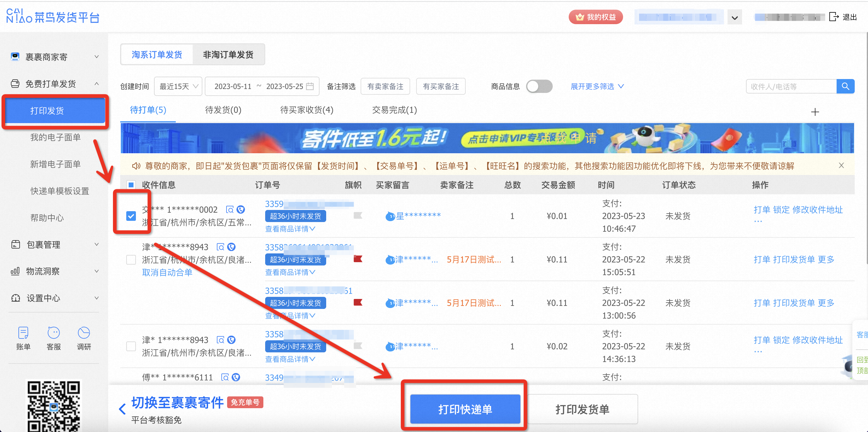The width and height of the screenshot is (868, 432).
Task: Select 淘系订单发货 tab
Action: [x=157, y=55]
